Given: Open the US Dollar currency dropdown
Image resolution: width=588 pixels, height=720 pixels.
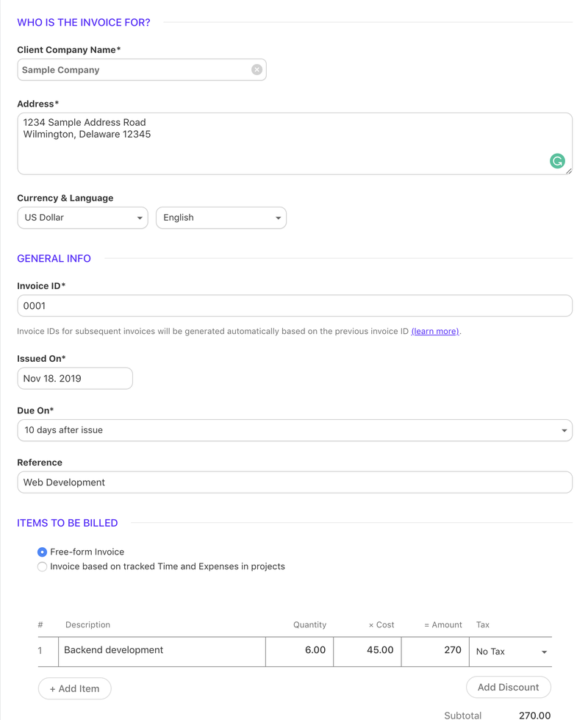Looking at the screenshot, I should [82, 218].
